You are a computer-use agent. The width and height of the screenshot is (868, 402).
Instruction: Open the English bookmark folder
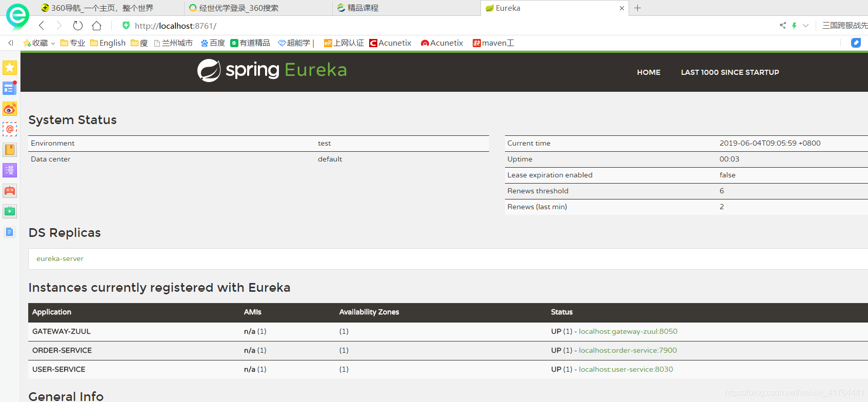coord(108,43)
